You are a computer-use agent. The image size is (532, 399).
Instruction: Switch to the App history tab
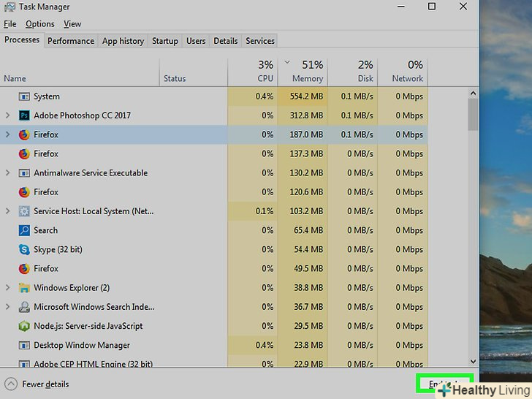click(x=123, y=41)
